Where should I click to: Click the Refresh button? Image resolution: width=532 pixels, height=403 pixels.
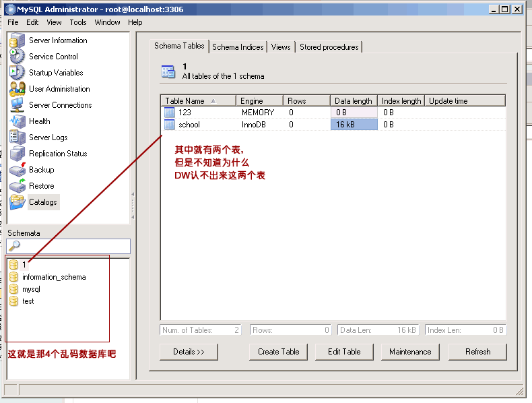477,352
